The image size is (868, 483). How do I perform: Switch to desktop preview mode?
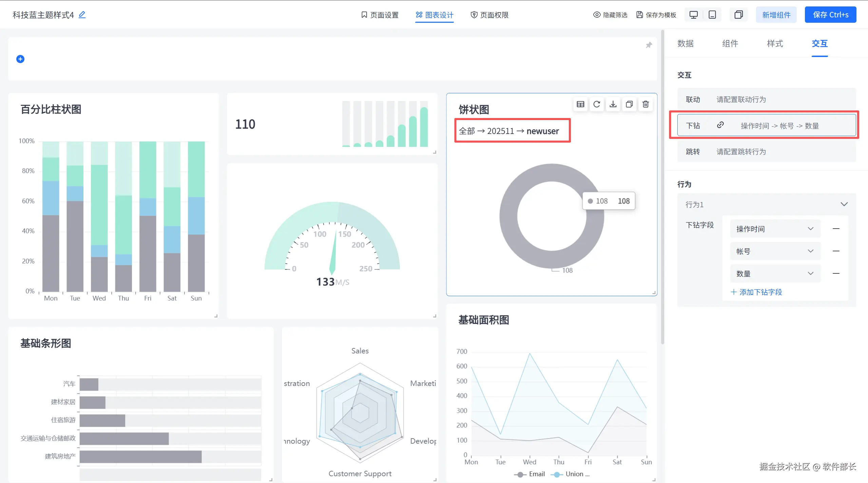click(x=694, y=15)
